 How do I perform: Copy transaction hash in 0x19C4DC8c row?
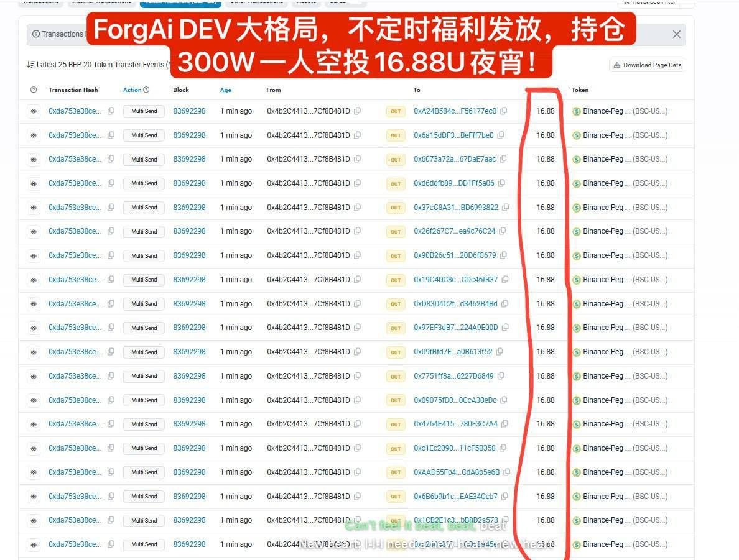[111, 279]
